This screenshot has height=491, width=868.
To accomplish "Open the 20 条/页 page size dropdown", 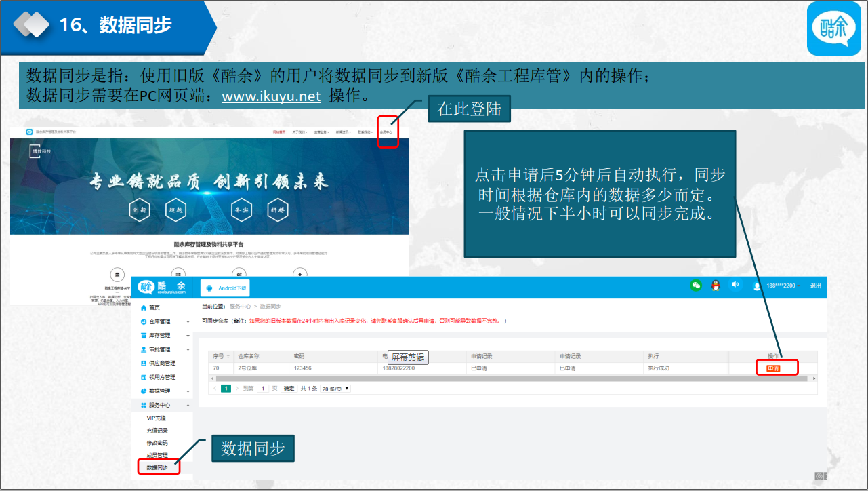I will coord(335,389).
